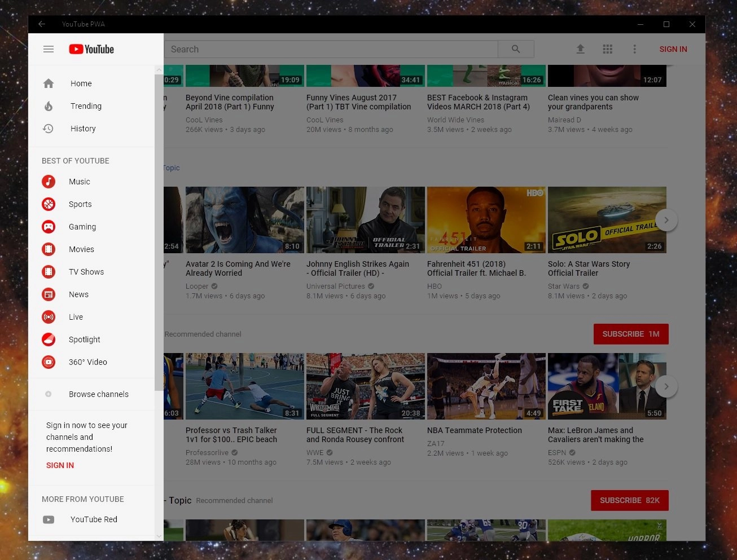The image size is (737, 560).
Task: Click SIGN IN at top right
Action: click(673, 49)
